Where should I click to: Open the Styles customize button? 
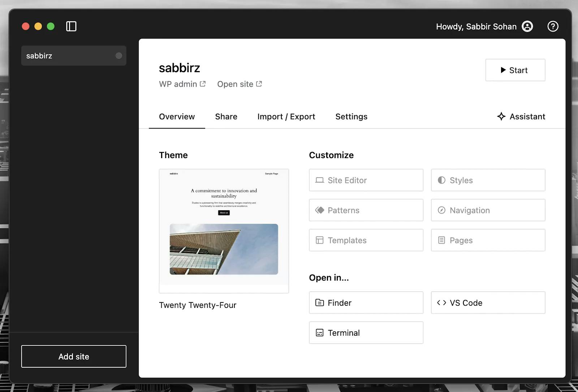click(x=488, y=180)
